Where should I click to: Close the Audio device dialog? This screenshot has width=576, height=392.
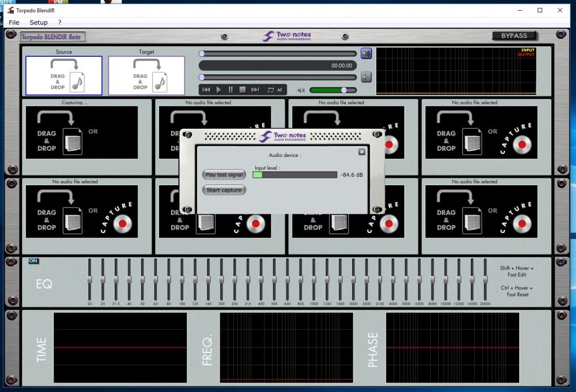point(362,152)
